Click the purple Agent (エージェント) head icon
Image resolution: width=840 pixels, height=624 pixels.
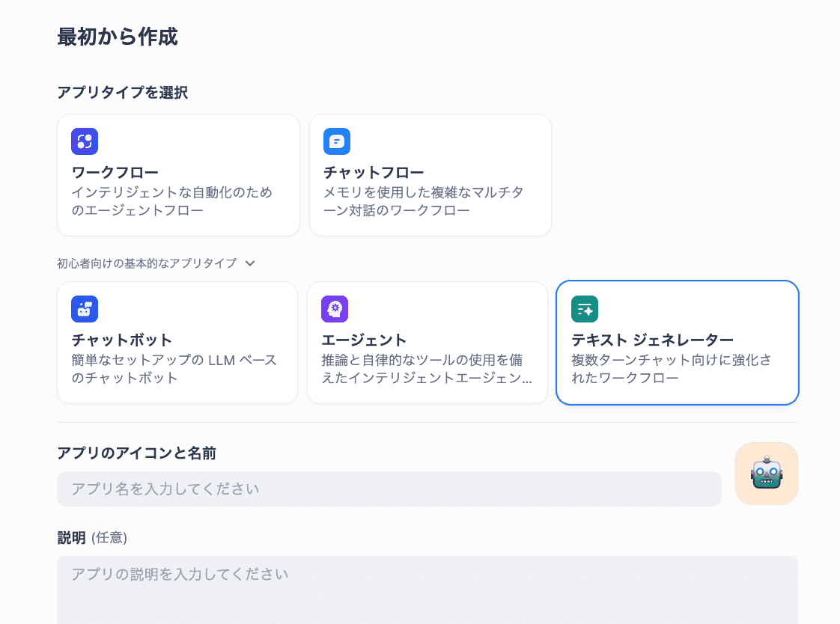point(335,309)
